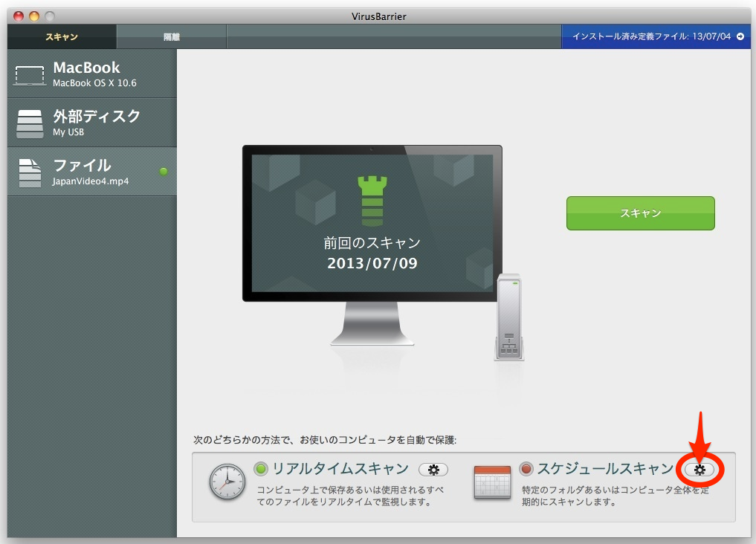Switch to the 隔離 quarantine tab
This screenshot has height=544, width=756.
[x=172, y=36]
